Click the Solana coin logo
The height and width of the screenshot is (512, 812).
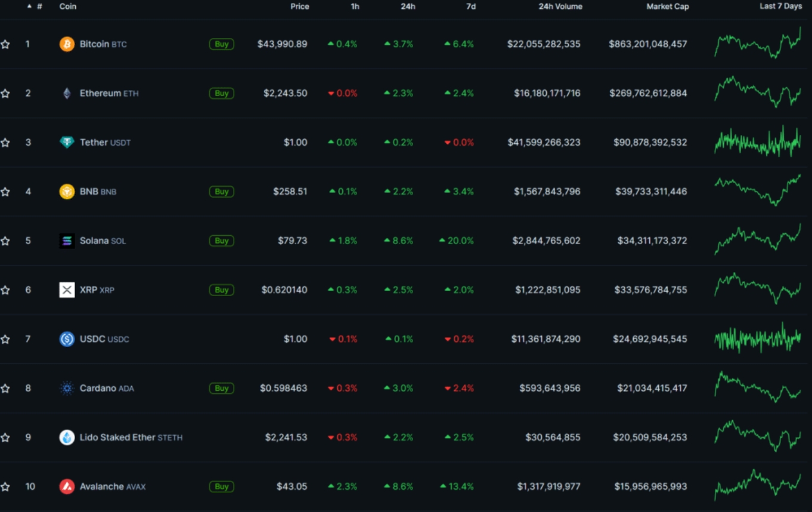[67, 241]
